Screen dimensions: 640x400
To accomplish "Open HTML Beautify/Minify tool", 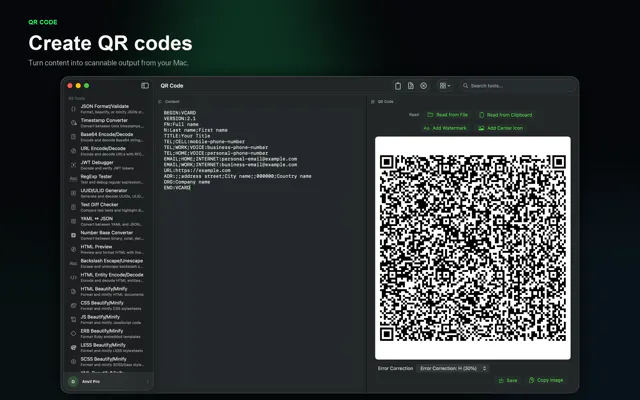I will pos(108,291).
